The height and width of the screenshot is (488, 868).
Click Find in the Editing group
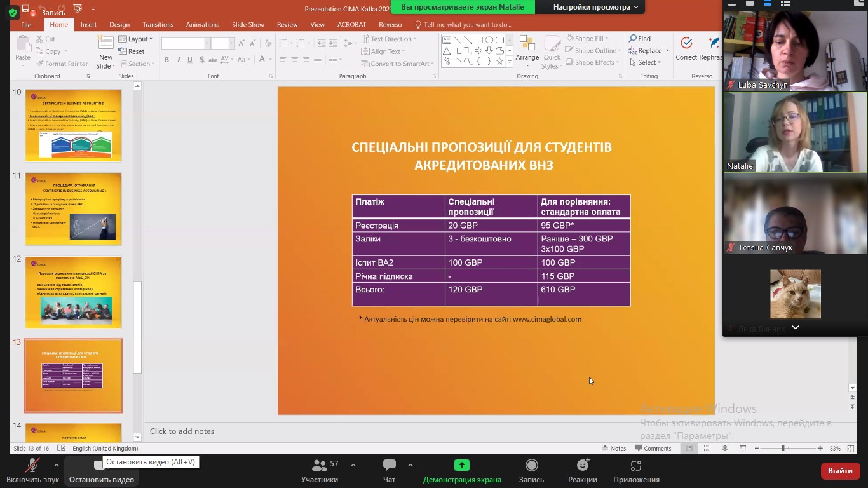tap(640, 39)
